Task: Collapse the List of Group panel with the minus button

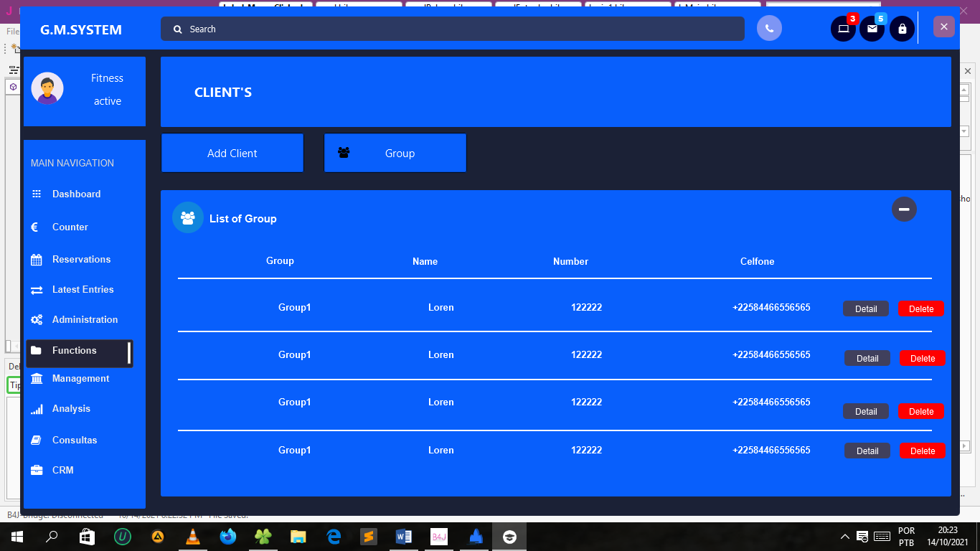Action: (904, 209)
